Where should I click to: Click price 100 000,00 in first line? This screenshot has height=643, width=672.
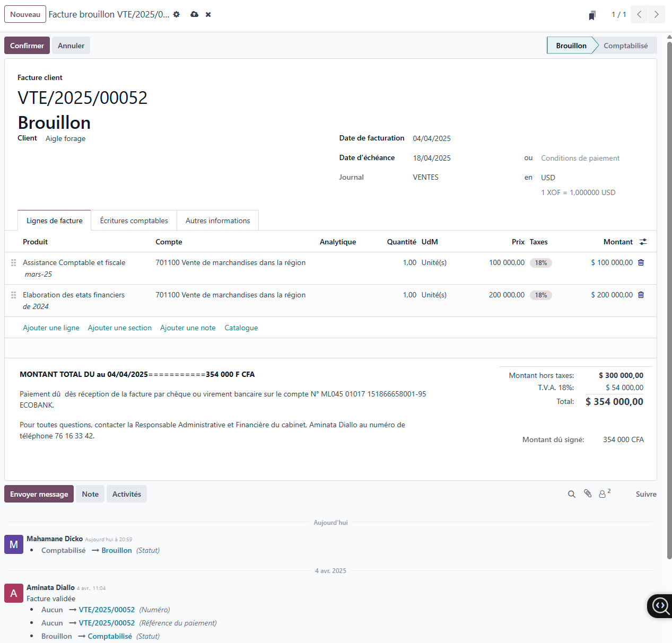tap(507, 262)
